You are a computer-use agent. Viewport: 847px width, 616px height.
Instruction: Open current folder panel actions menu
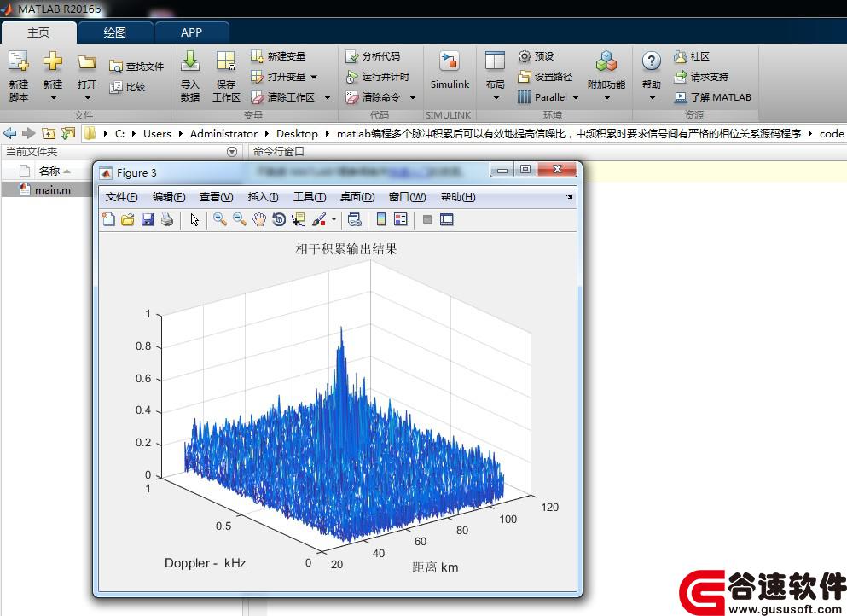pos(232,152)
